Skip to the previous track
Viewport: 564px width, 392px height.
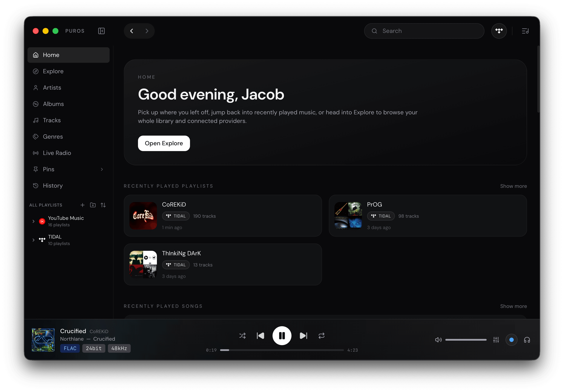tap(260, 335)
